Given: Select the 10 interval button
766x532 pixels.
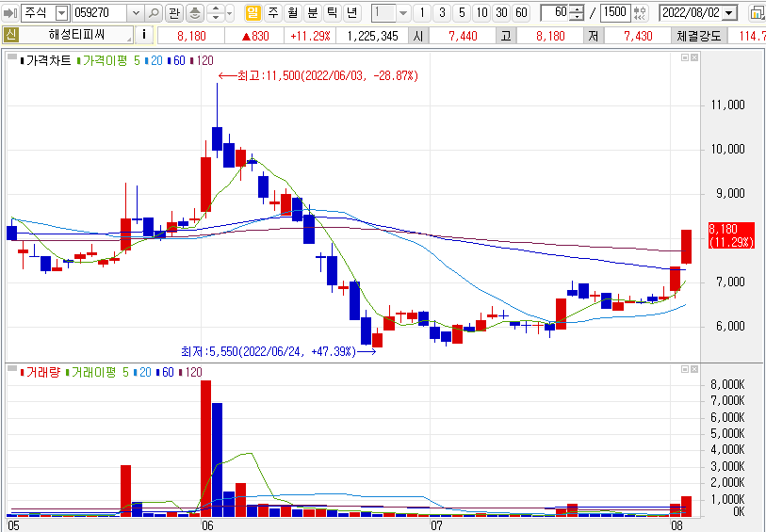Looking at the screenshot, I should pyautogui.click(x=481, y=12).
